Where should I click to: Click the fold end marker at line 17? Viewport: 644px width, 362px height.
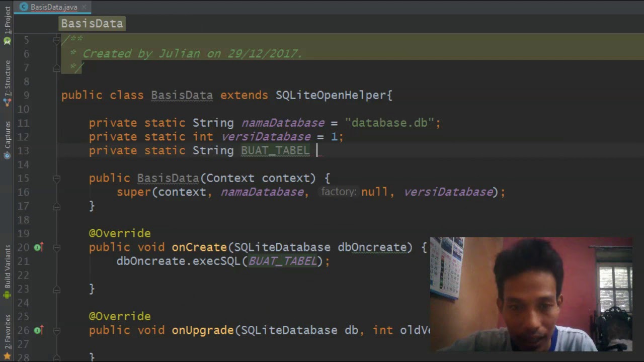tap(57, 206)
